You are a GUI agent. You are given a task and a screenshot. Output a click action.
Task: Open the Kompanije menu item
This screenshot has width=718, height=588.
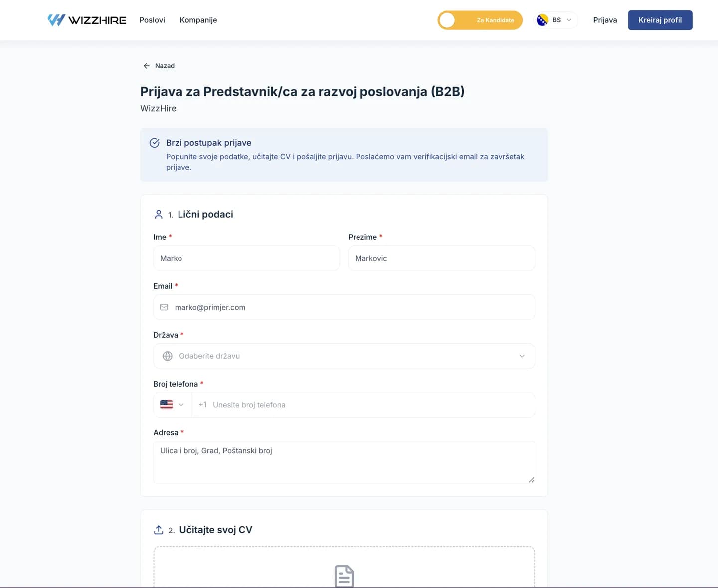pos(198,20)
